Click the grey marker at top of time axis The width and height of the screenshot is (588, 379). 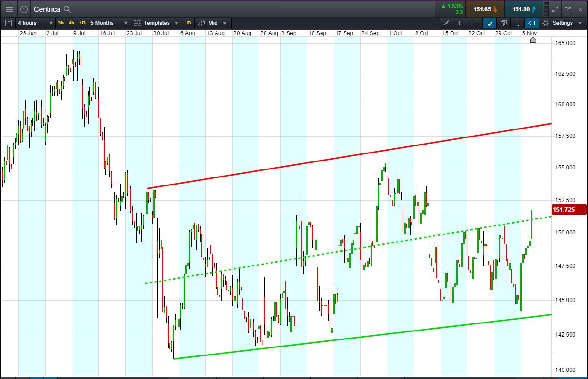tap(533, 40)
